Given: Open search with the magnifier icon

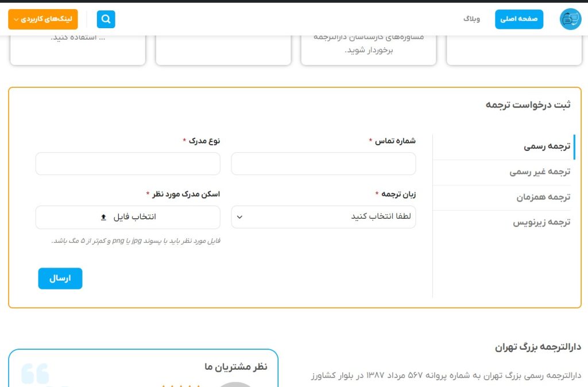Looking at the screenshot, I should click(x=106, y=20).
